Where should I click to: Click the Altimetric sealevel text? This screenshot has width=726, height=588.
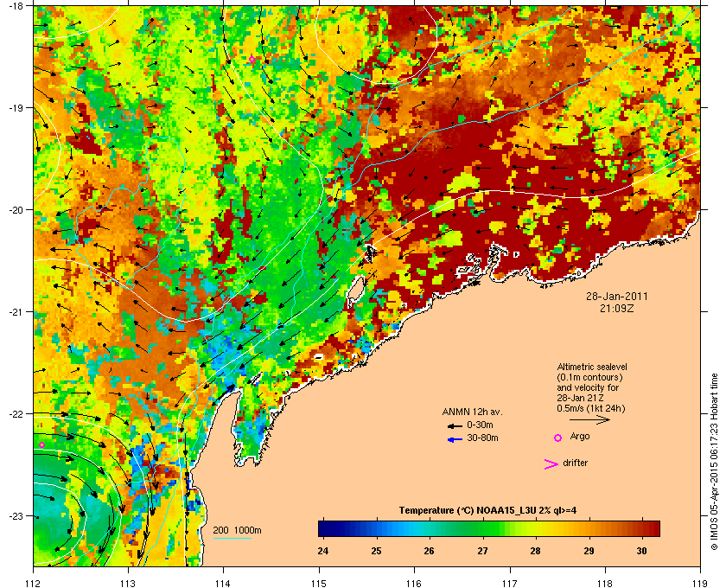pos(592,367)
